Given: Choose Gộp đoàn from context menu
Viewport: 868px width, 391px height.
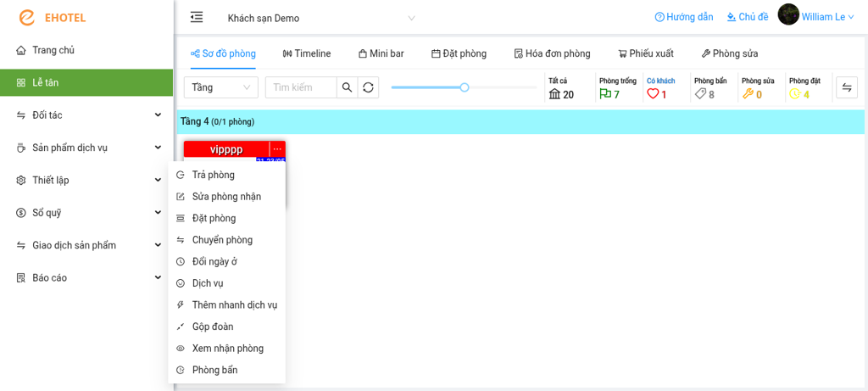Looking at the screenshot, I should click(227, 327).
